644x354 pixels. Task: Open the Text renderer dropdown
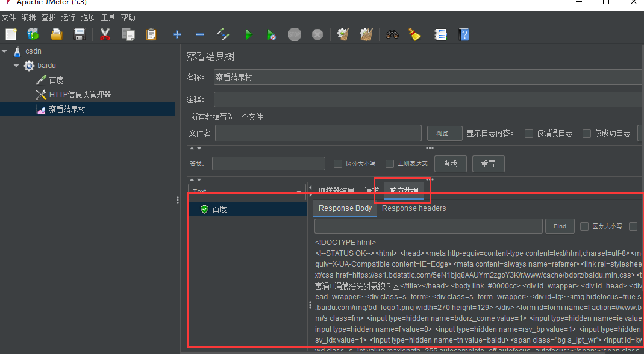tap(247, 192)
